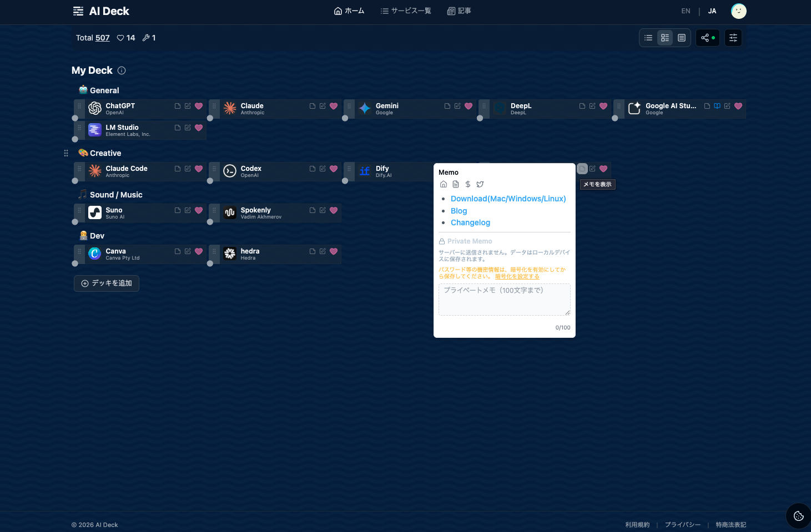
Task: Edit the ChatGPT card entry
Action: (188, 106)
